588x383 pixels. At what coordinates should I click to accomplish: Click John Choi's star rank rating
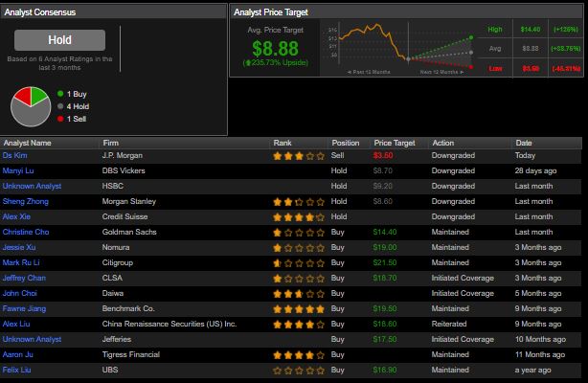coord(299,294)
